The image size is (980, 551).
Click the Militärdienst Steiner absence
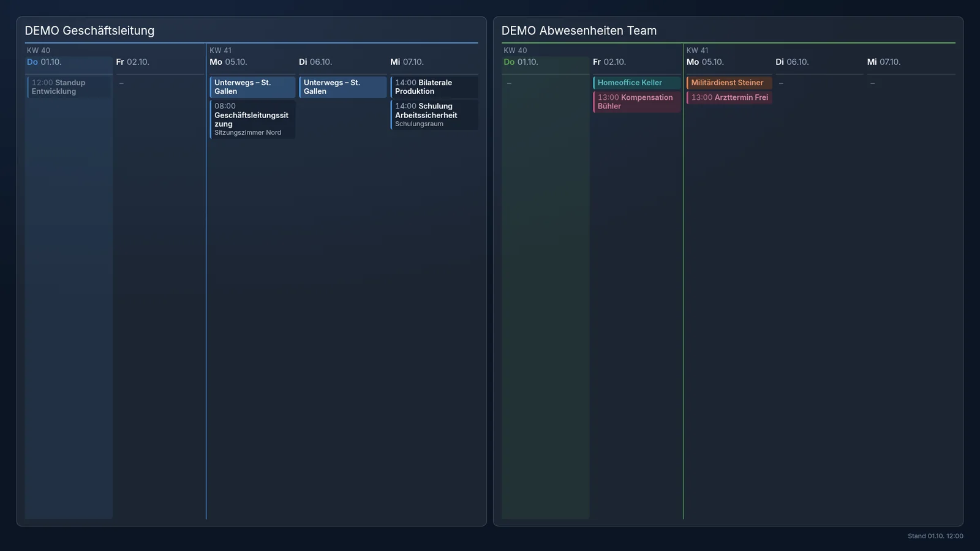pyautogui.click(x=729, y=83)
